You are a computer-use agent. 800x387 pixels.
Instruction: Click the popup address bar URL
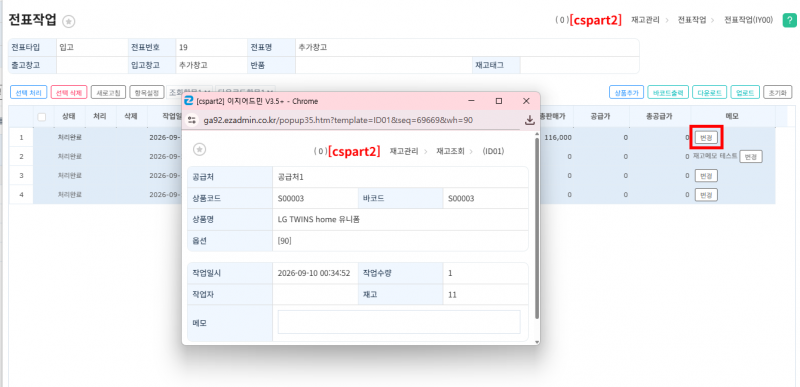(338, 120)
